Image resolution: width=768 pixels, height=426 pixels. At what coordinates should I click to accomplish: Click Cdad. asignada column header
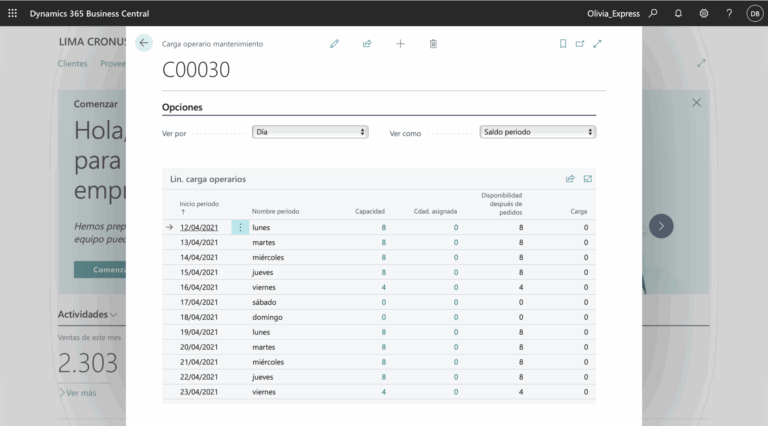click(x=435, y=212)
